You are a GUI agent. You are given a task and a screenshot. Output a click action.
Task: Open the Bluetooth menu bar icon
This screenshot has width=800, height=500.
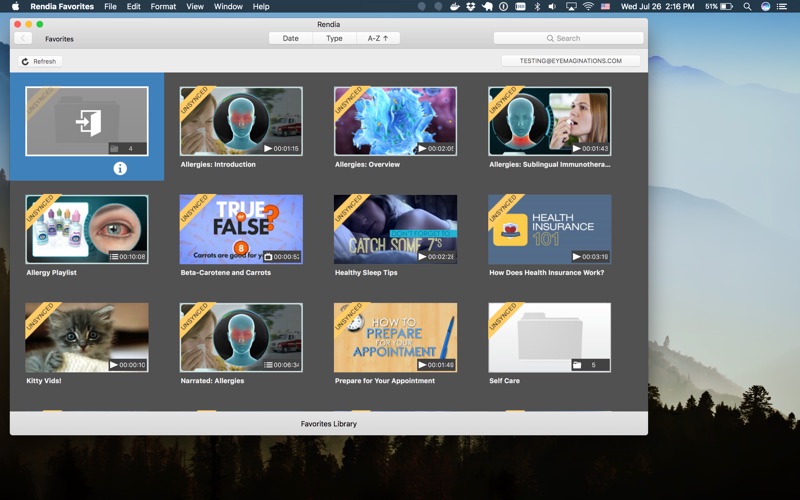tap(537, 7)
